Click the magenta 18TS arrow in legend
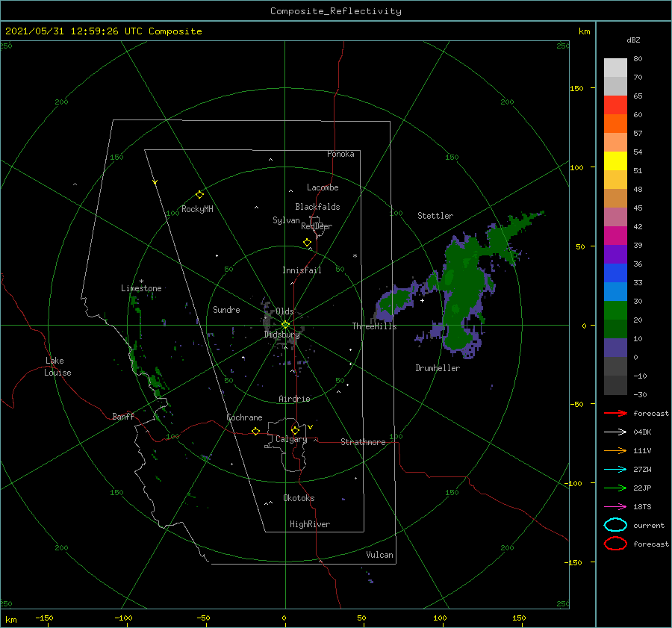 coord(615,507)
